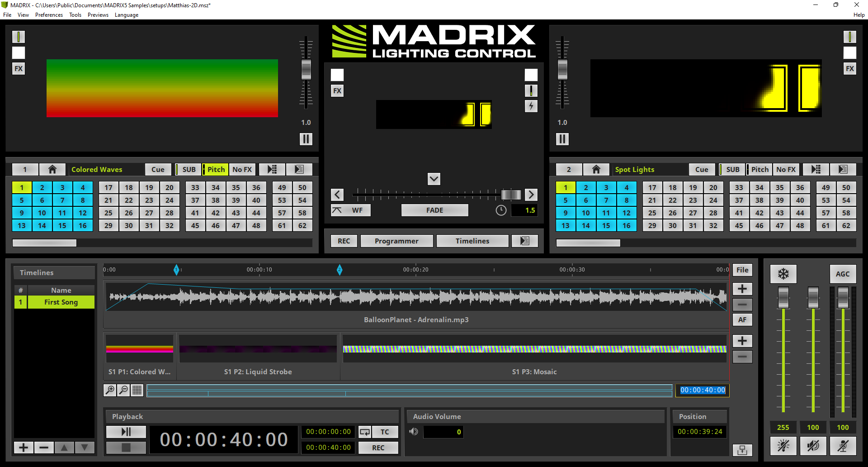
Task: Click the timeline stop button
Action: (x=126, y=448)
